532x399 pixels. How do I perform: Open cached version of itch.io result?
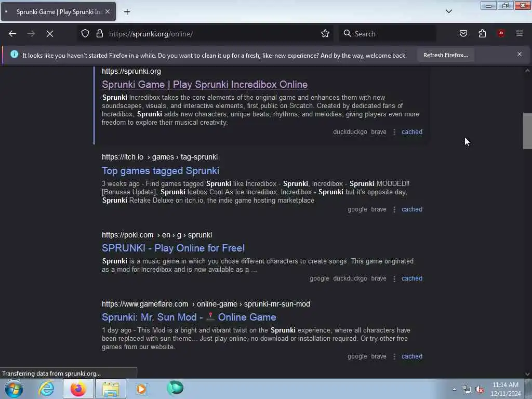pos(412,209)
